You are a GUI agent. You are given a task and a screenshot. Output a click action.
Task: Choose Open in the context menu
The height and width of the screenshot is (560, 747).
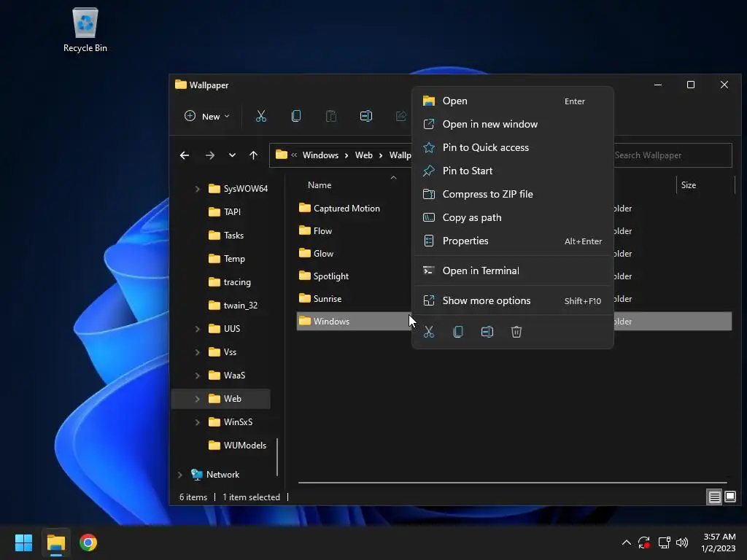tap(513, 101)
